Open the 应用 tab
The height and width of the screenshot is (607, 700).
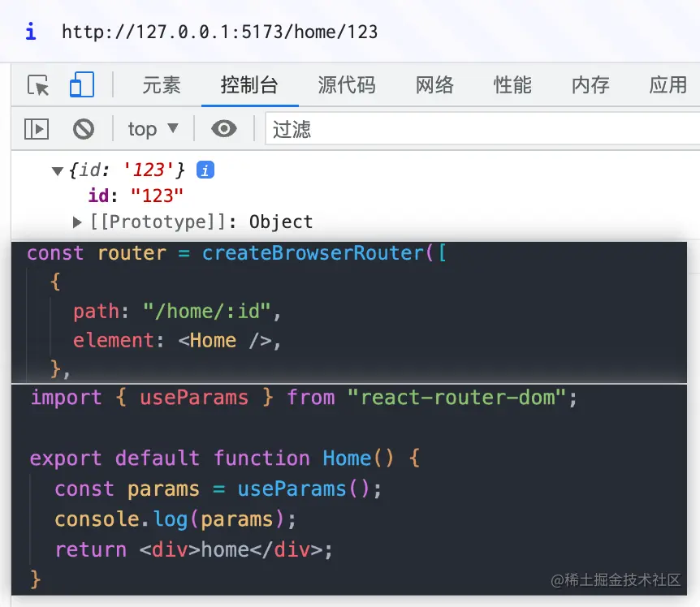[x=668, y=84]
